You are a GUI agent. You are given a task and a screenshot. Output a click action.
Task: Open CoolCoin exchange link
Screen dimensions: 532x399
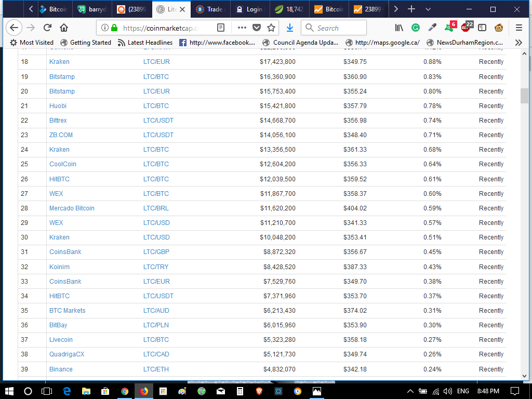coord(63,164)
